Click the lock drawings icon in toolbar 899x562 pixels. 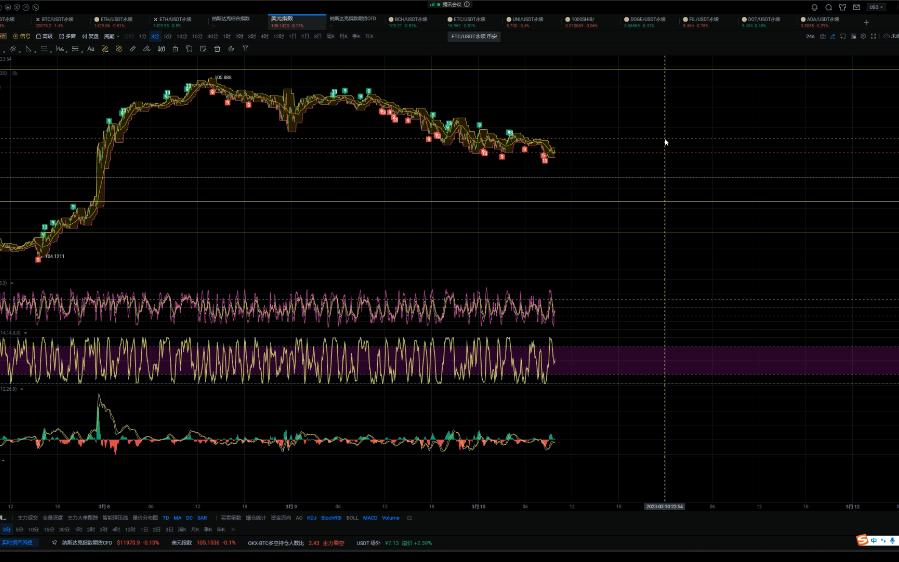175,49
